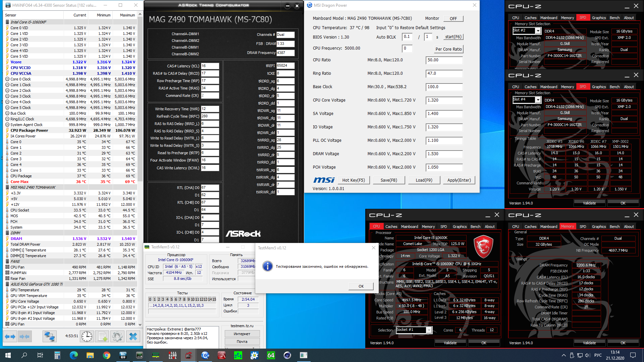Click the clock reset icon in HWiNFO toolbar
The height and width of the screenshot is (362, 644).
point(87,336)
